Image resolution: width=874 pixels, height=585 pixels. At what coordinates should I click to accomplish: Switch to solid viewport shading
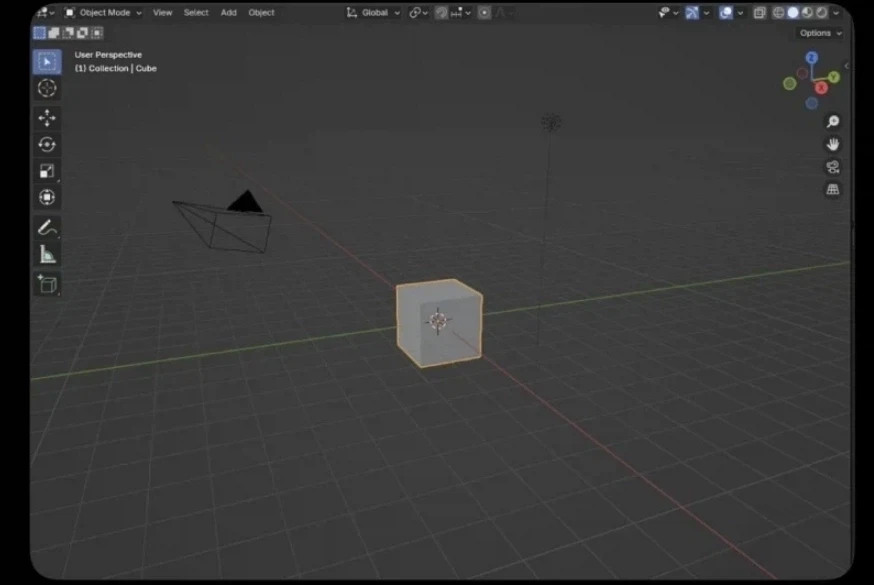(x=793, y=12)
